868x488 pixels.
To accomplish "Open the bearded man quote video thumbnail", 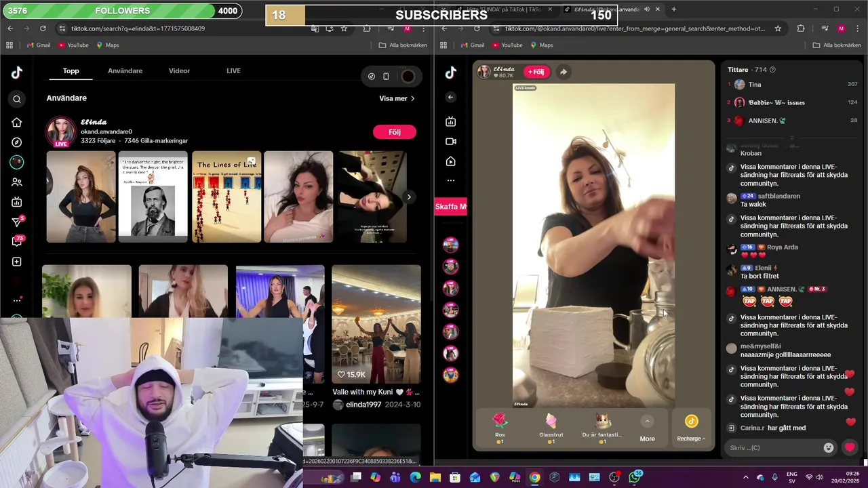I will pyautogui.click(x=153, y=197).
